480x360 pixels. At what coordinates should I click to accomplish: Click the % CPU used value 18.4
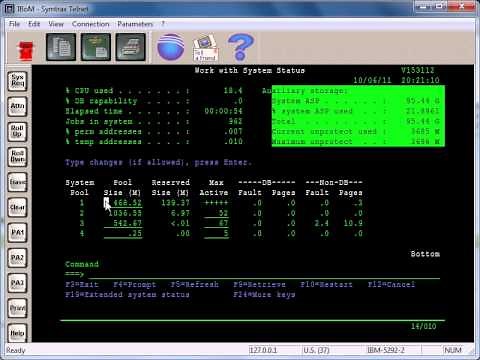pos(233,91)
